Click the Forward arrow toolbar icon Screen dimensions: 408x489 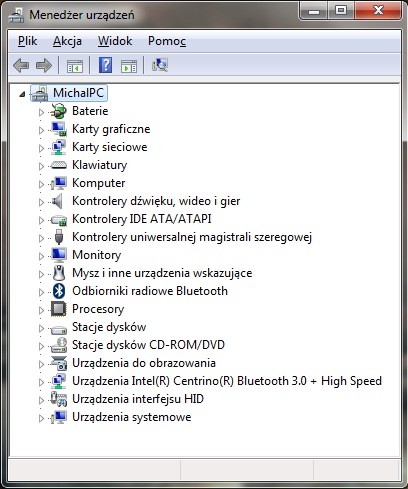44,65
